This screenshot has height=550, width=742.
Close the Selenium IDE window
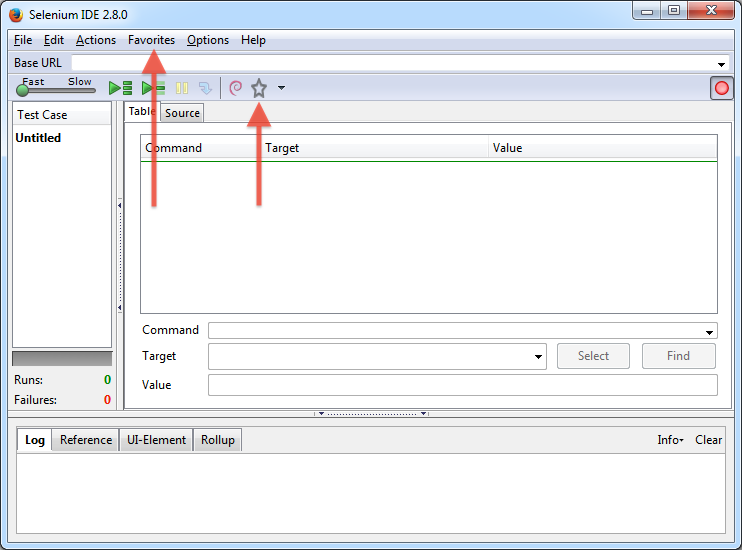711,11
